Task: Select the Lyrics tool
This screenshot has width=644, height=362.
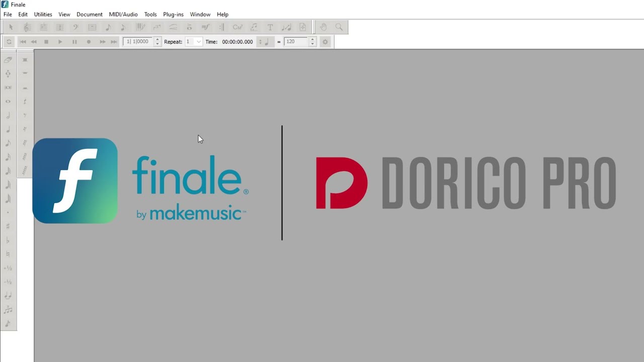Action: point(254,27)
